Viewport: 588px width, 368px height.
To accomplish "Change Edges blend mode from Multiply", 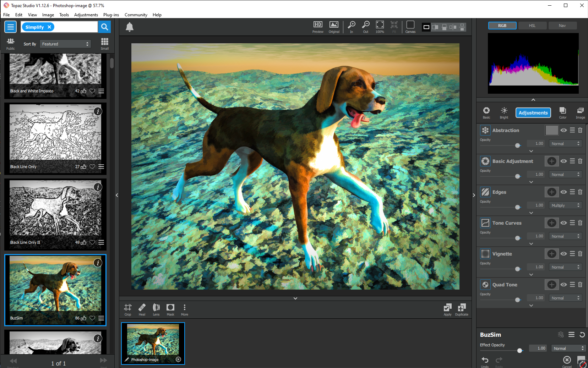I will click(566, 205).
